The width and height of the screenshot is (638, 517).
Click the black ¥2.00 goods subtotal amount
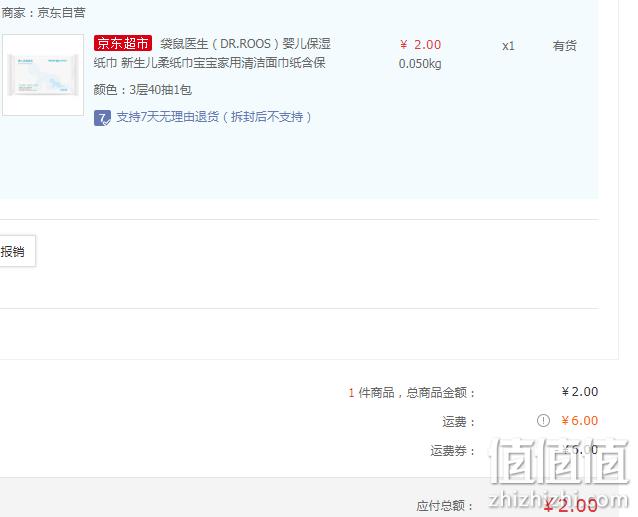(x=580, y=392)
